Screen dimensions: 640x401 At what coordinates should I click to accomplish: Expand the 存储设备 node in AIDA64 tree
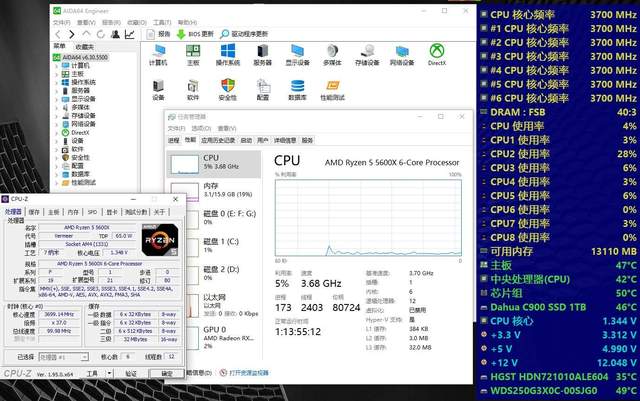tap(56, 116)
